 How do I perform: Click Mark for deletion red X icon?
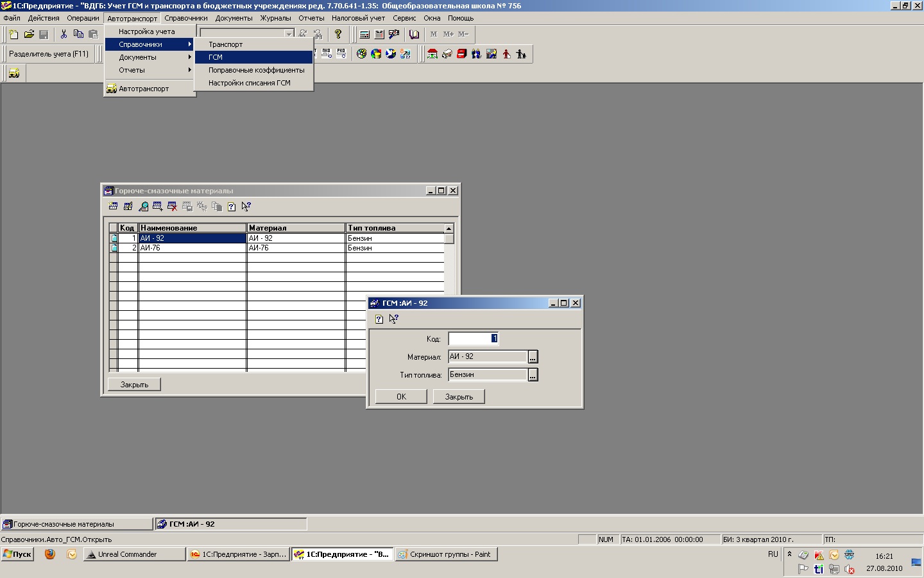point(172,206)
